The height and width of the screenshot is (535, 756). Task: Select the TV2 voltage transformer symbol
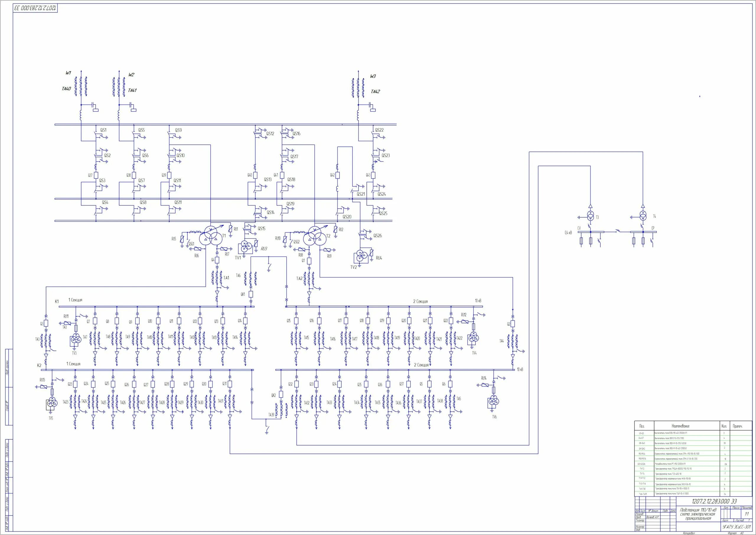362,256
